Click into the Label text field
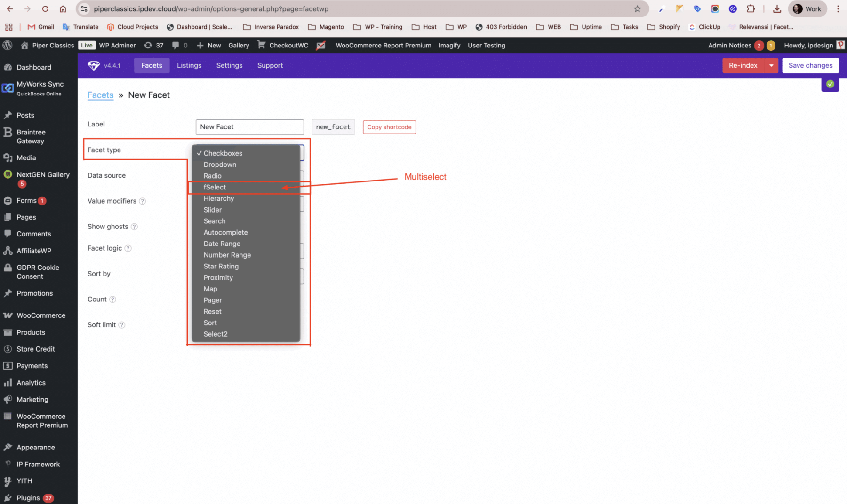Image resolution: width=847 pixels, height=504 pixels. click(x=249, y=127)
